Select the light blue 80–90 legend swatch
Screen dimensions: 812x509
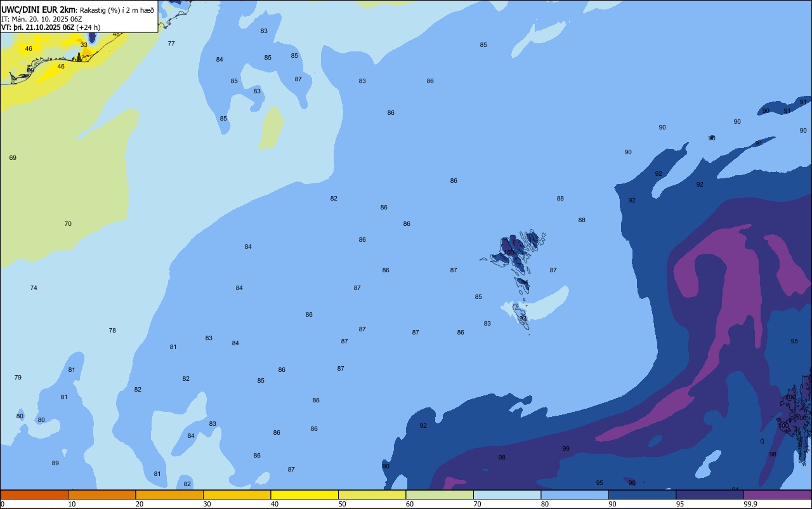575,494
